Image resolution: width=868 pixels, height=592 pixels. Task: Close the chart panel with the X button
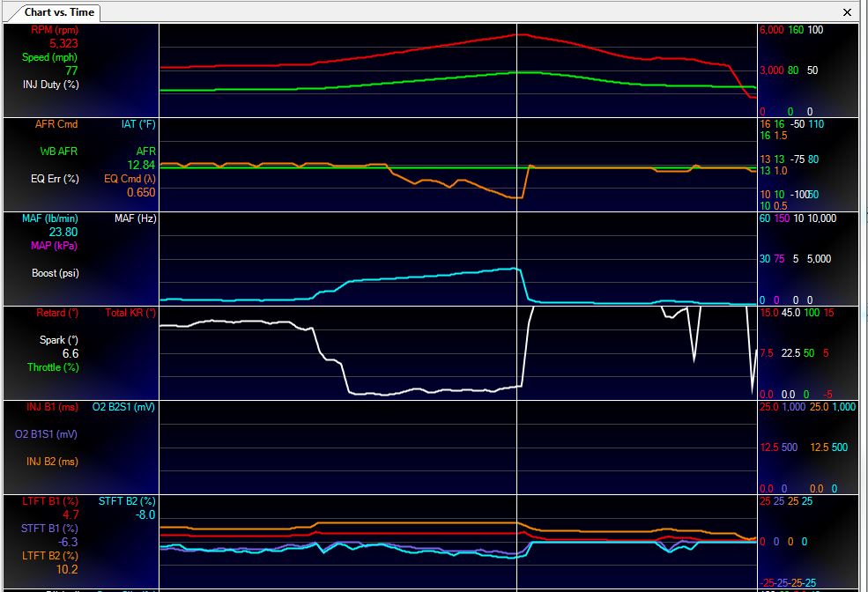point(848,12)
